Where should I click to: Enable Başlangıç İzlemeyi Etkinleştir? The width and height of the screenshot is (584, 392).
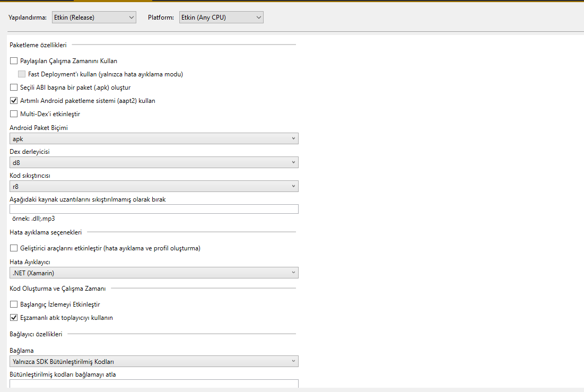13,304
